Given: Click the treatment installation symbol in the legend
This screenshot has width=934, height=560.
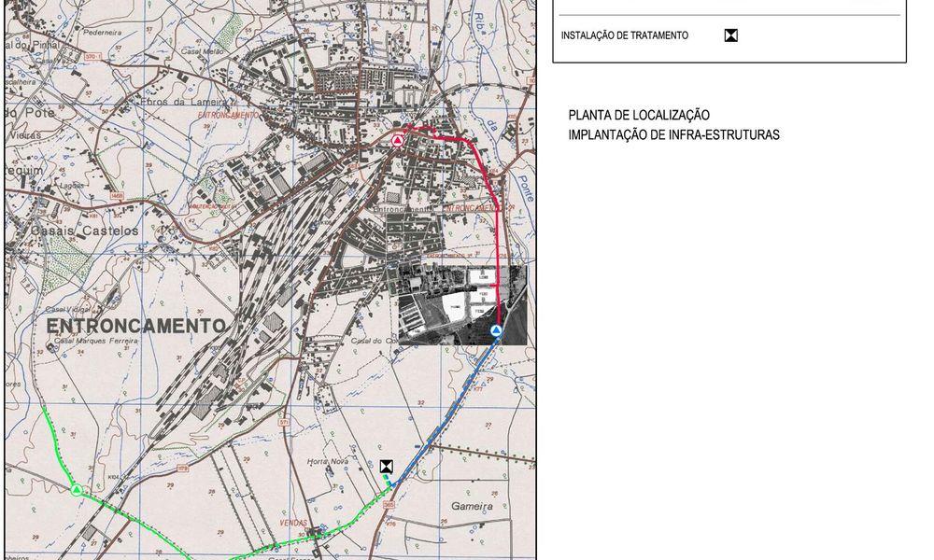Looking at the screenshot, I should click(731, 35).
